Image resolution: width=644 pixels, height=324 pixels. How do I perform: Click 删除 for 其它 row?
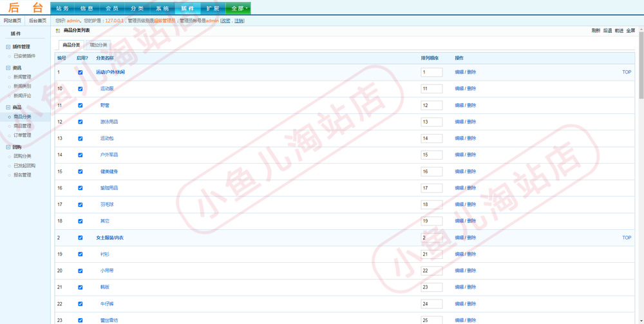coord(471,221)
